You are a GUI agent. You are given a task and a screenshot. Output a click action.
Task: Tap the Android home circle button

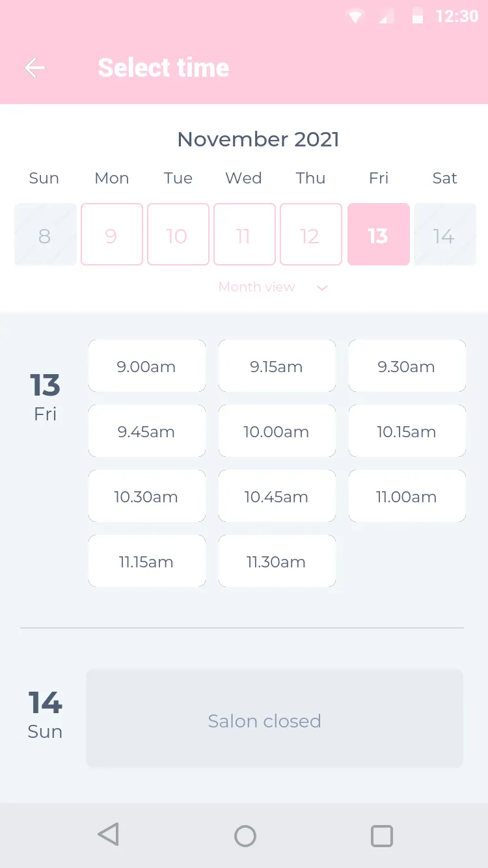pyautogui.click(x=245, y=835)
